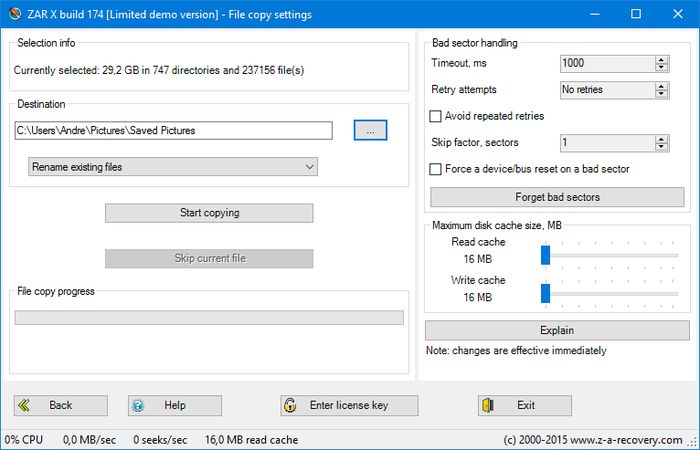Click the Read cache slider handle
This screenshot has width=700, height=450.
click(x=546, y=255)
